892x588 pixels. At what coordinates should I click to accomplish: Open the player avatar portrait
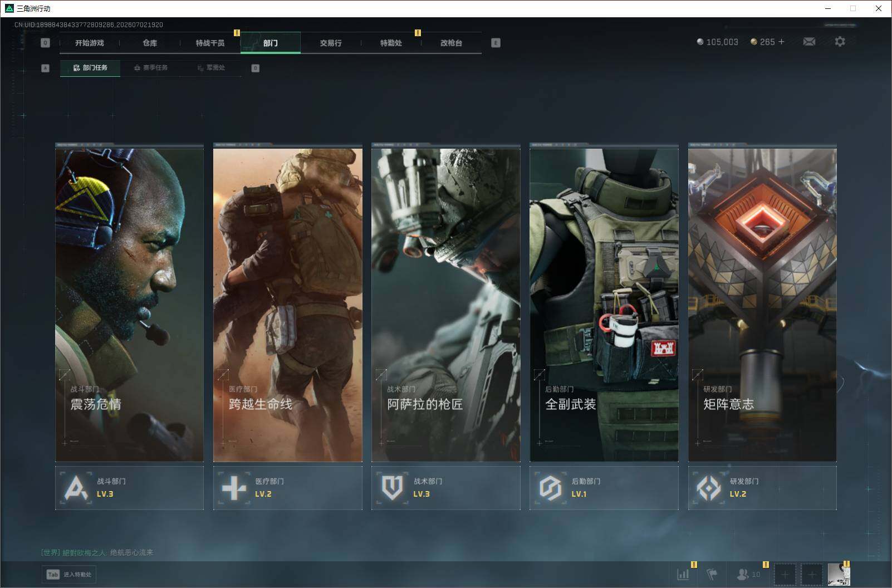pyautogui.click(x=839, y=574)
